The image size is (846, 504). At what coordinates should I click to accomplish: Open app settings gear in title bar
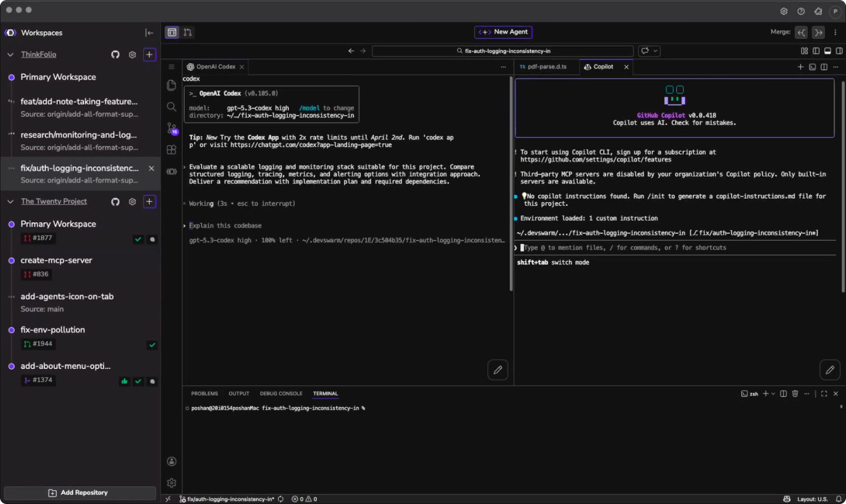tap(784, 11)
